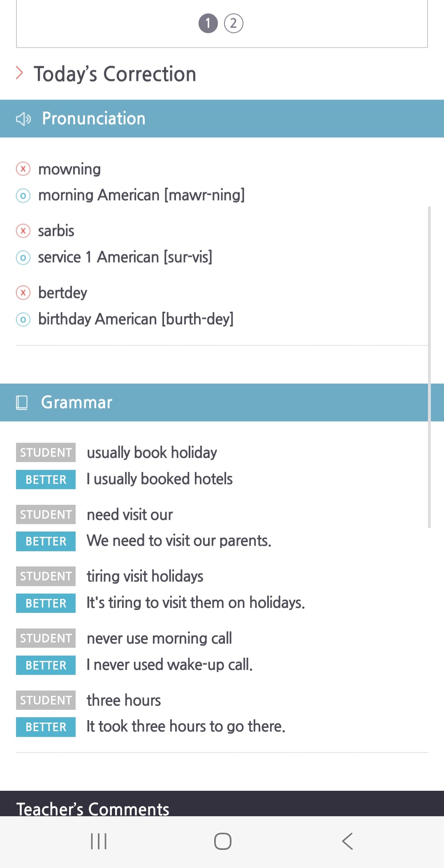Tap the red X icon next to sarbis
Screen dimensions: 444x868
(23, 231)
